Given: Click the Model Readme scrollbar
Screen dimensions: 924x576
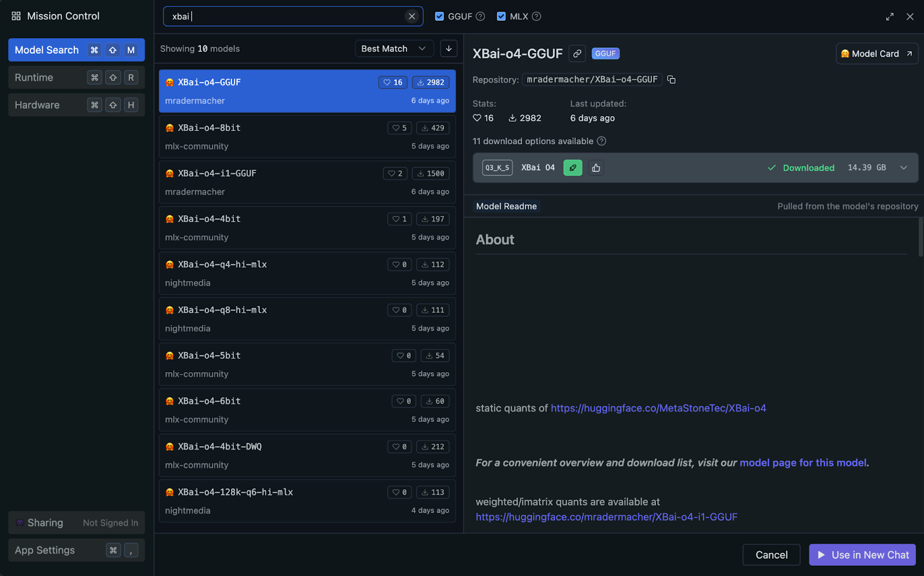Looking at the screenshot, I should (921, 238).
